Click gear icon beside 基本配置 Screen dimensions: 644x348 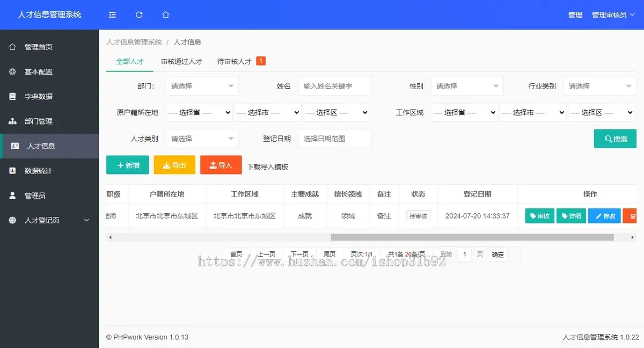pos(12,71)
